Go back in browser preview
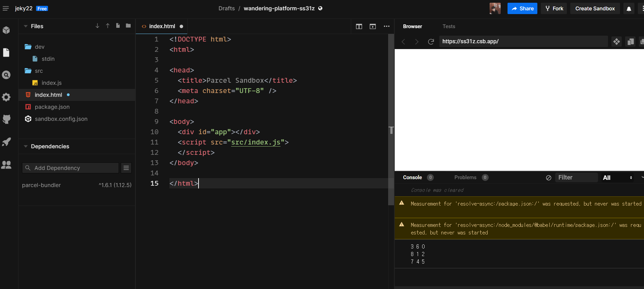644x289 pixels. pos(404,42)
